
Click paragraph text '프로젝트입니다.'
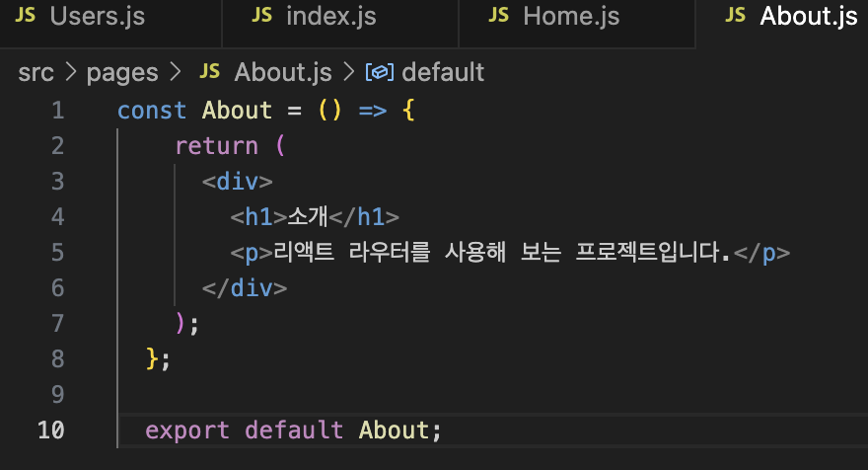[653, 252]
